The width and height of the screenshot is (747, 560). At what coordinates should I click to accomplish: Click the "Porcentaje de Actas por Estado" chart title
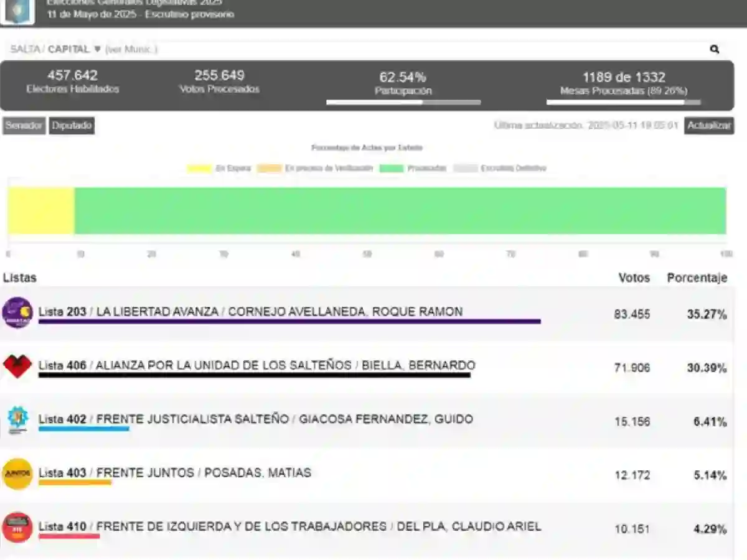tap(367, 148)
